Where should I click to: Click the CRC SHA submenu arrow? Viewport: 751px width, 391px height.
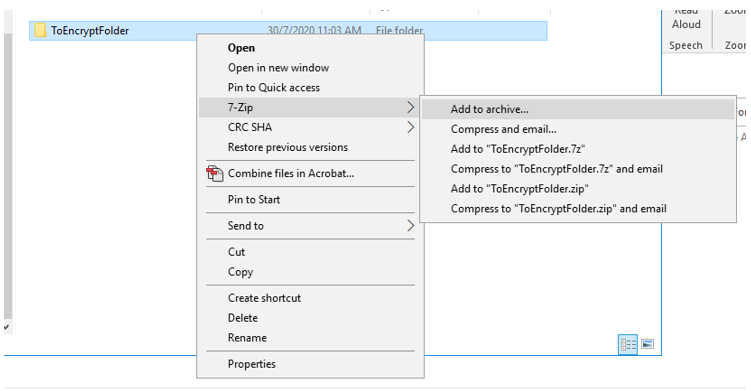tap(410, 127)
